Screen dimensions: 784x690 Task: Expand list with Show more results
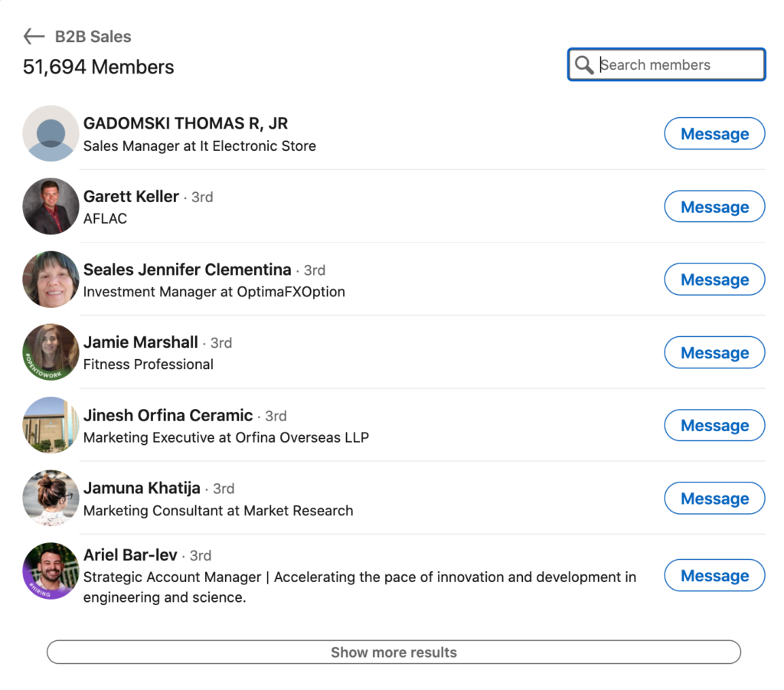pos(394,652)
